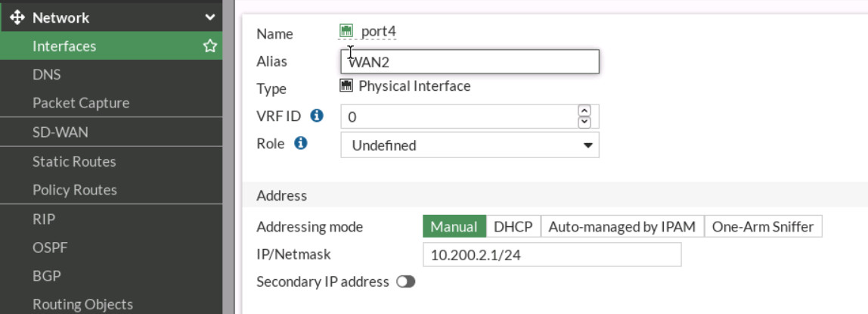Select DHCP addressing mode
868x314 pixels.
click(x=513, y=227)
